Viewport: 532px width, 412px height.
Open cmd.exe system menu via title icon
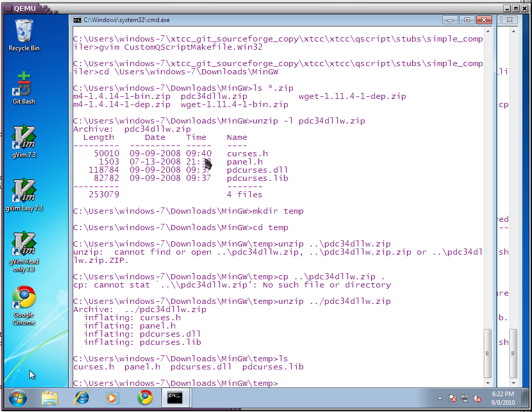click(77, 20)
